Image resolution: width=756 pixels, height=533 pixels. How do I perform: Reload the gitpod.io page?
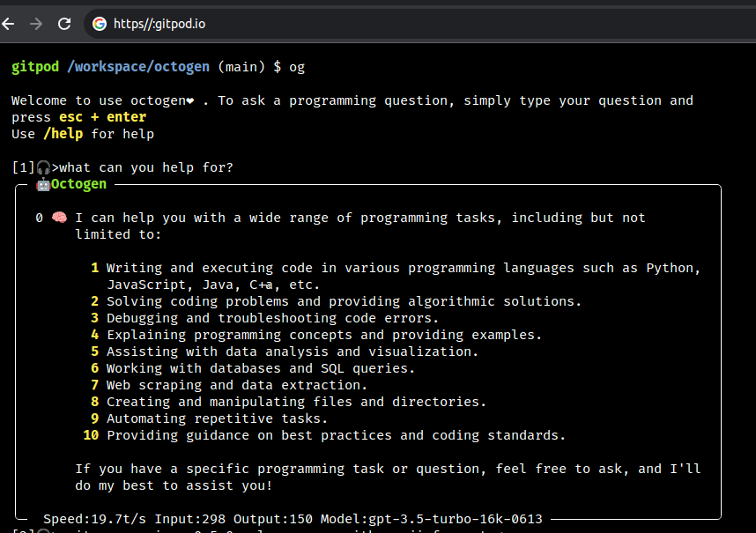click(x=64, y=24)
